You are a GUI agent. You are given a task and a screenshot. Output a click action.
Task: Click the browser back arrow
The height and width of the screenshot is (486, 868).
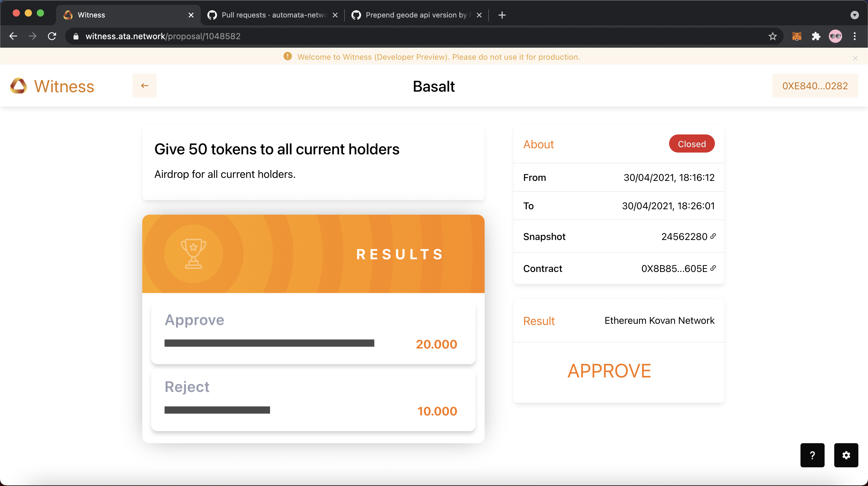(13, 36)
